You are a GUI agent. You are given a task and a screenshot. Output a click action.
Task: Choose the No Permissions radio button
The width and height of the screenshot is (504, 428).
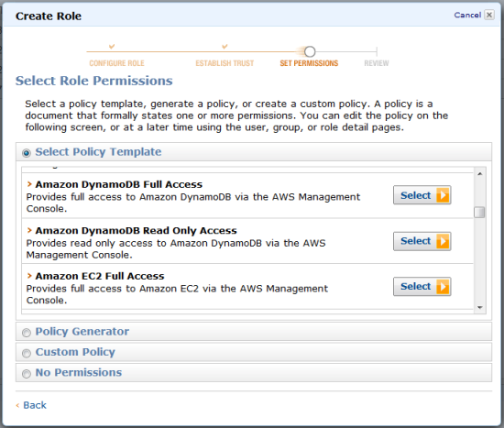pos(27,374)
